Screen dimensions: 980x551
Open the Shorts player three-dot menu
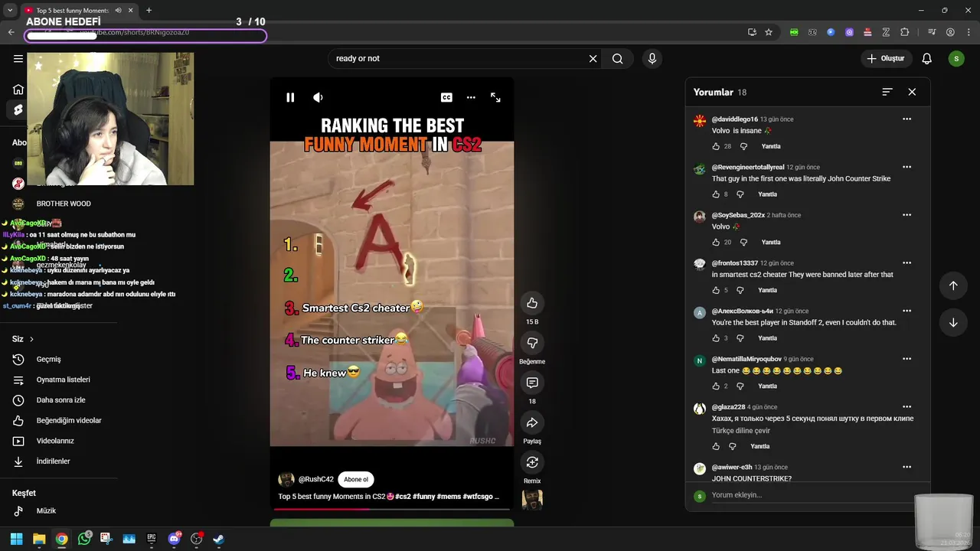click(x=471, y=97)
